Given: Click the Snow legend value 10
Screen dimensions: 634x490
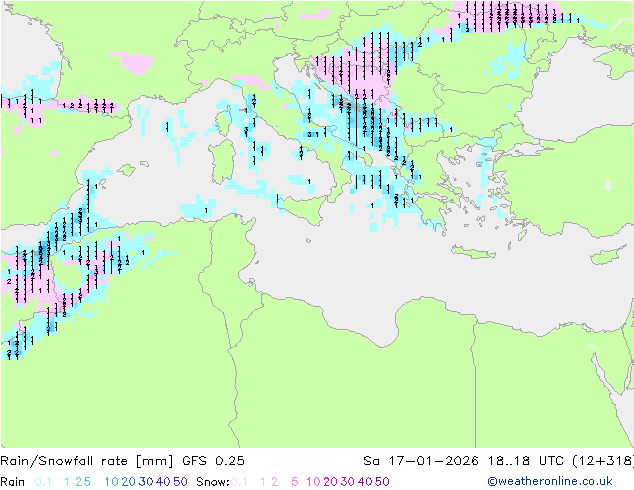Looking at the screenshot, I should coord(313,482).
